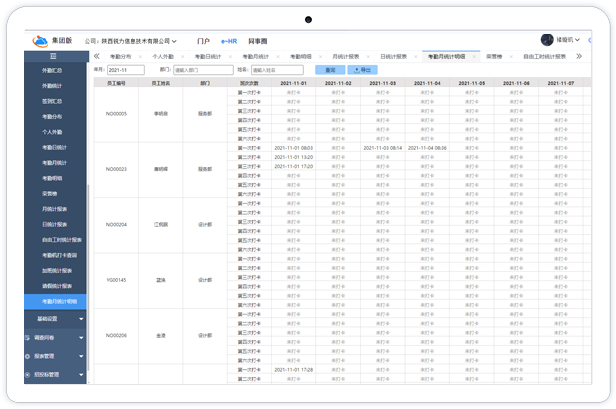Close the 考勤明细 tab

pyautogui.click(x=321, y=57)
